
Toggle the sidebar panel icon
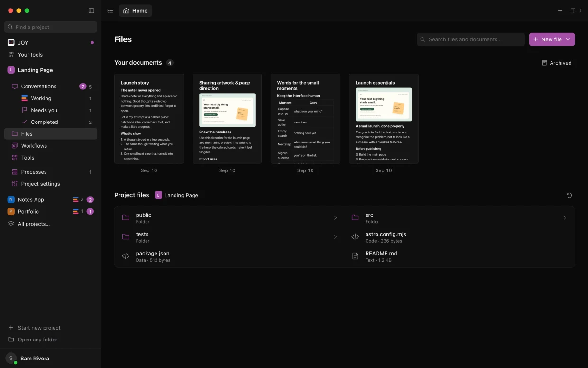click(x=92, y=10)
